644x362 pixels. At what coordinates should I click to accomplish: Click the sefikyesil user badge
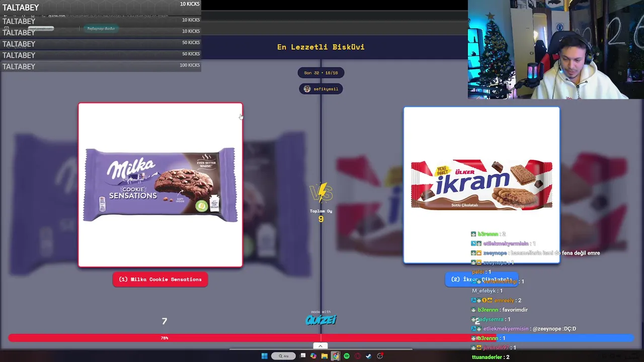click(321, 89)
